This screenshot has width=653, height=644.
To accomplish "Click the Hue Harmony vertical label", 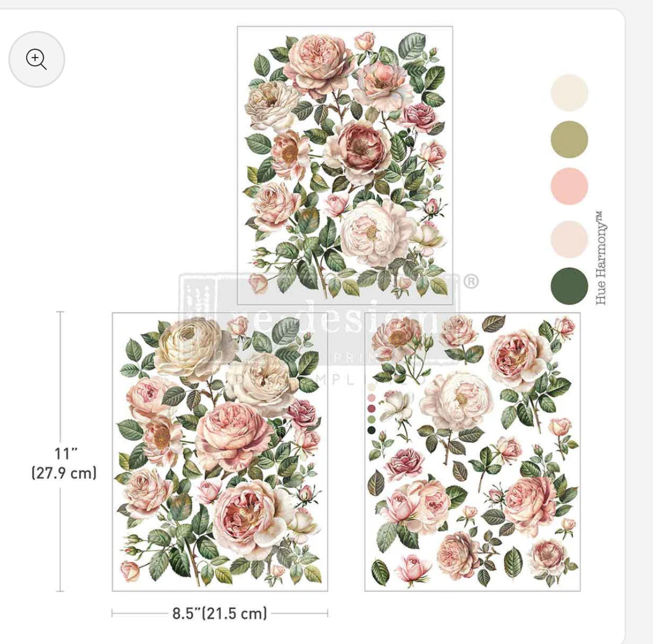I will click(x=600, y=258).
